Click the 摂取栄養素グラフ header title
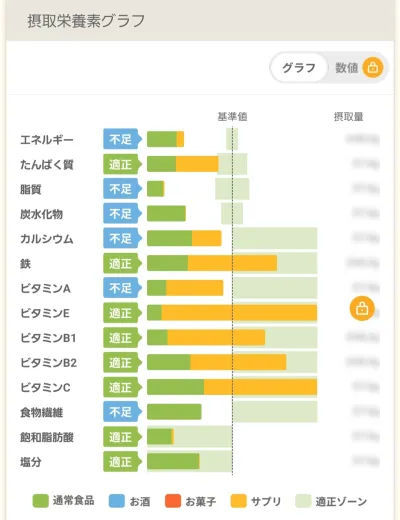400x520 pixels. click(x=86, y=21)
